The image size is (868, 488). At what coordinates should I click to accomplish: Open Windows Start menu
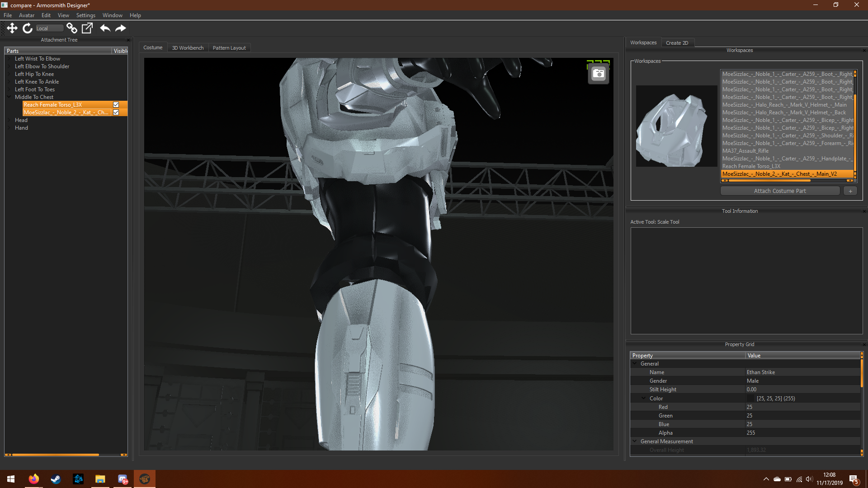11,479
